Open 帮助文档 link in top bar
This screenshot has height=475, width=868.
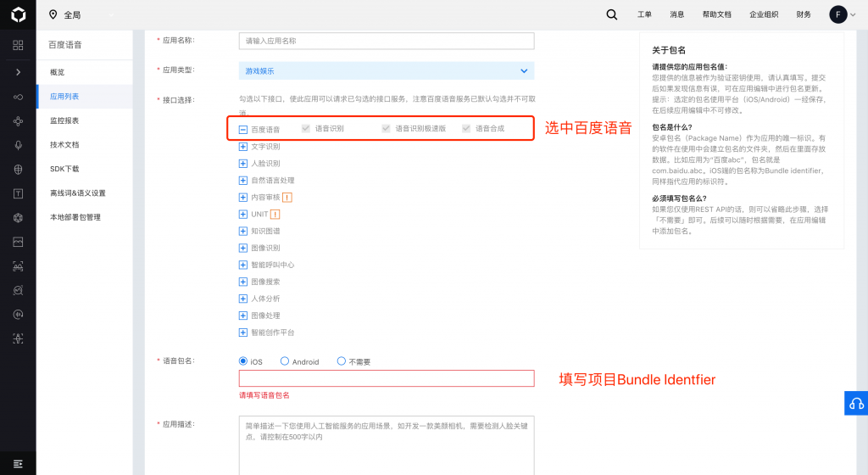(x=716, y=14)
